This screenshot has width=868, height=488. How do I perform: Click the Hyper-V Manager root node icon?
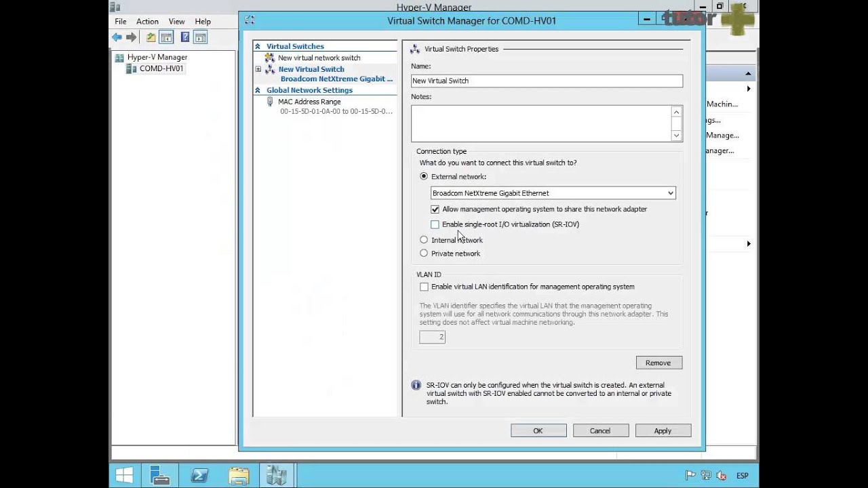tap(119, 58)
